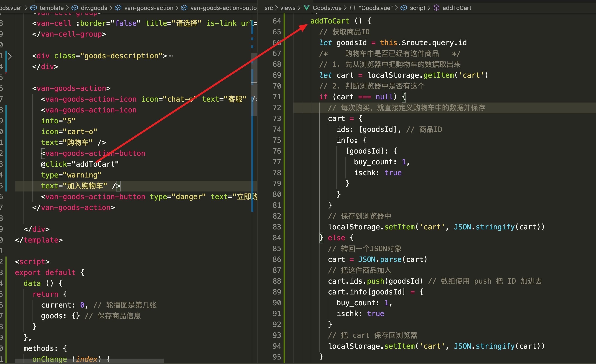Viewport: 596px width, 364px height.
Task: Click the template breadcrumb cube icon
Action: click(33, 8)
